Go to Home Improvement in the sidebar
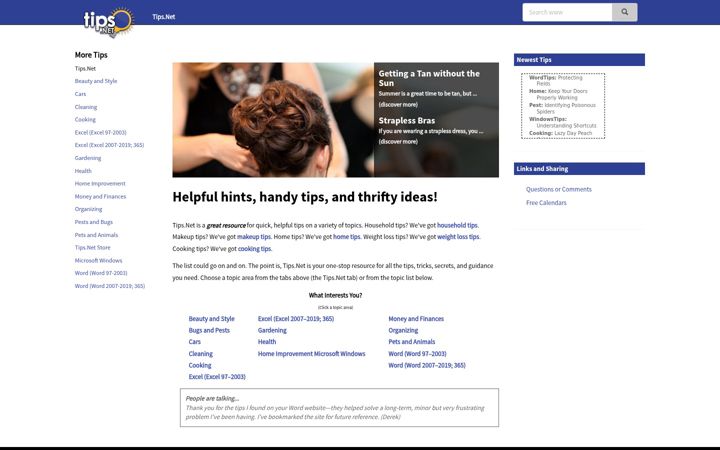 [100, 184]
